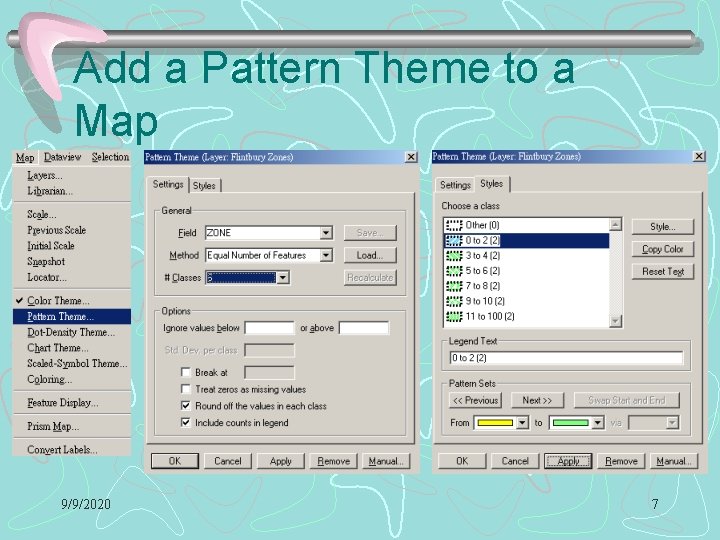This screenshot has height=540, width=720.
Task: Open the Method Equal Number of Features dropdown
Action: click(326, 255)
